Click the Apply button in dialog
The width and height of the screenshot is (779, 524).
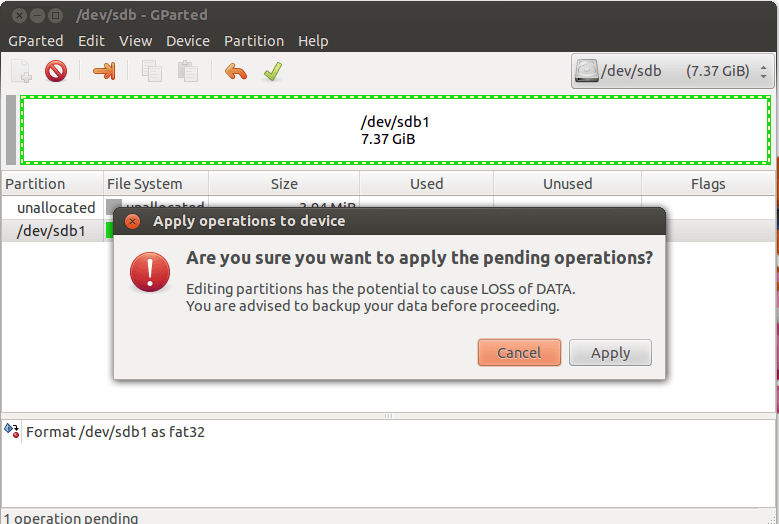tap(610, 353)
